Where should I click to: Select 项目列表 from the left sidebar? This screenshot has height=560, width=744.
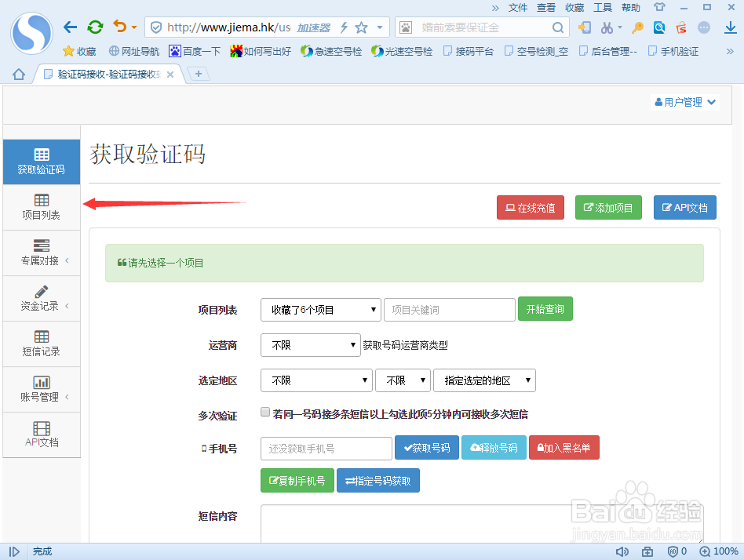point(41,206)
